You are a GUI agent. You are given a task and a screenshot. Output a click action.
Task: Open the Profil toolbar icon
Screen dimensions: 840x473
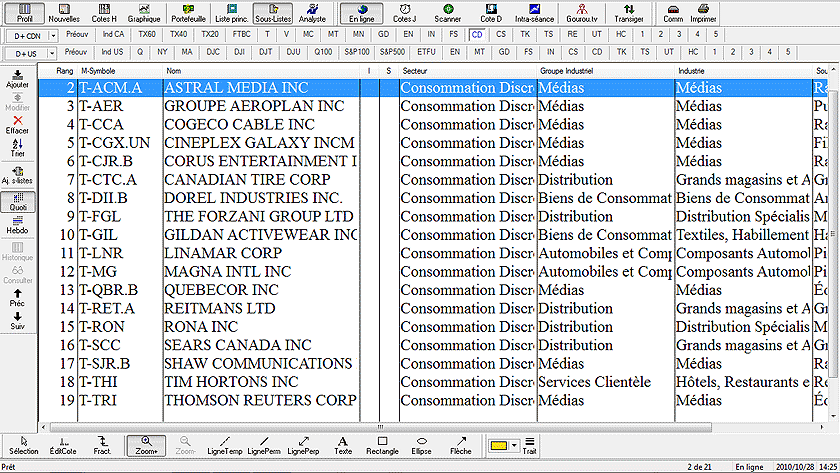click(24, 13)
